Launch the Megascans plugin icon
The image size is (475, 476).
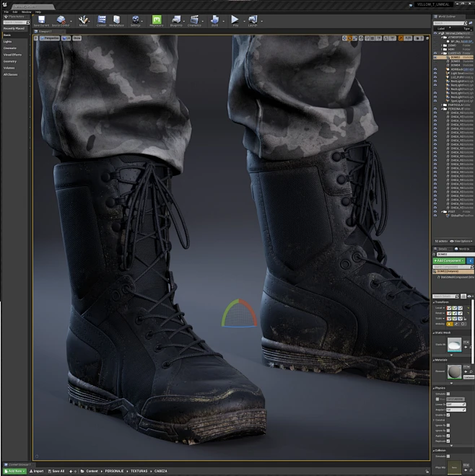coord(157,21)
